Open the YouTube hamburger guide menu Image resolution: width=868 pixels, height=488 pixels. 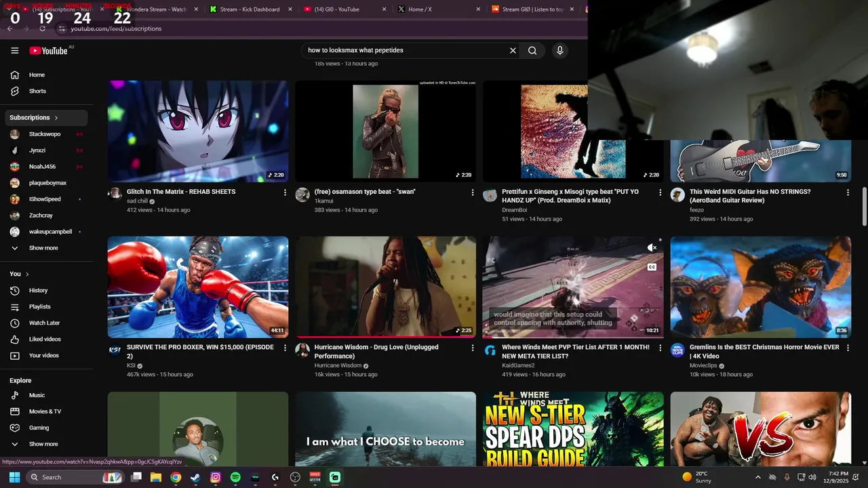pyautogui.click(x=14, y=50)
